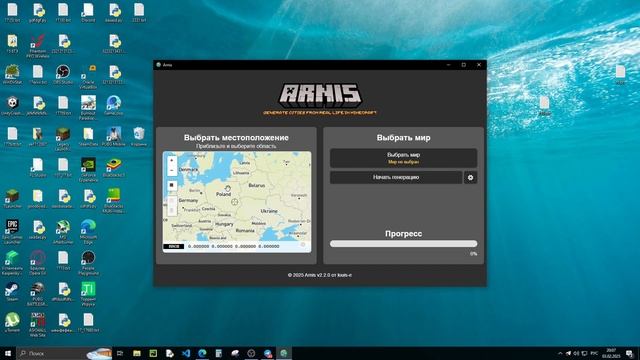
Task: Select the GeForce Experience desktop shortcut
Action: pos(88,170)
